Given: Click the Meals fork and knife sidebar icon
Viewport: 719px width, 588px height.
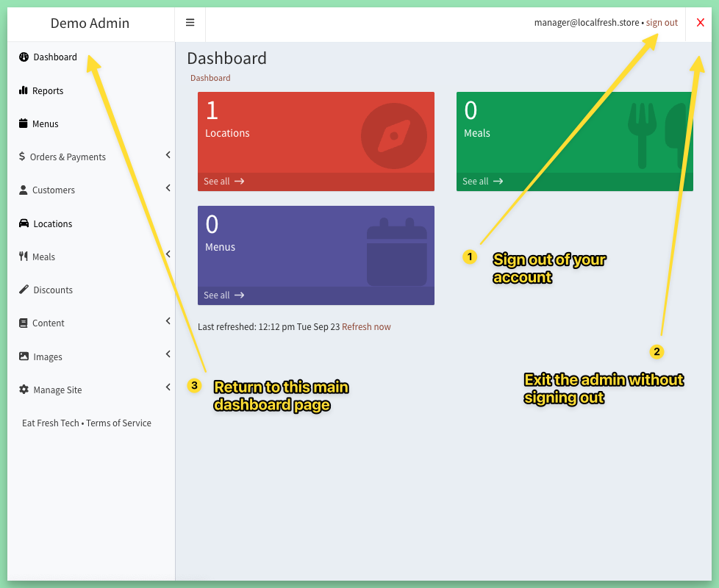Looking at the screenshot, I should click(x=24, y=257).
